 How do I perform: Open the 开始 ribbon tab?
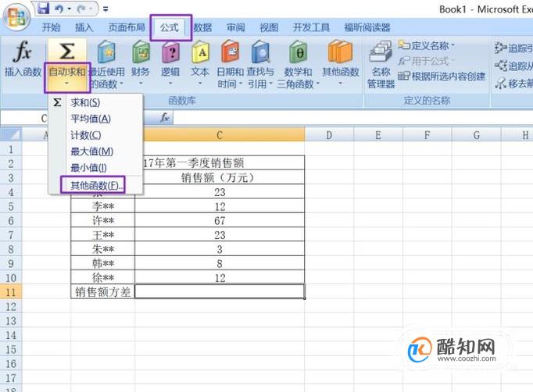(x=51, y=27)
